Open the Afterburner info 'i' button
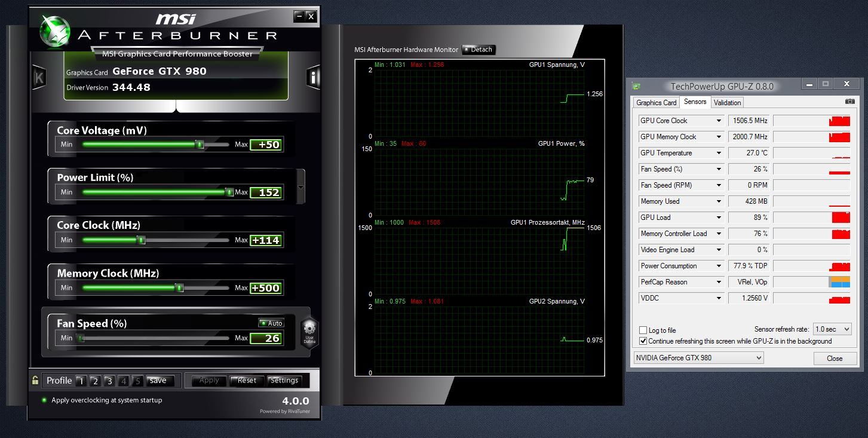This screenshot has height=438, width=868. [314, 78]
